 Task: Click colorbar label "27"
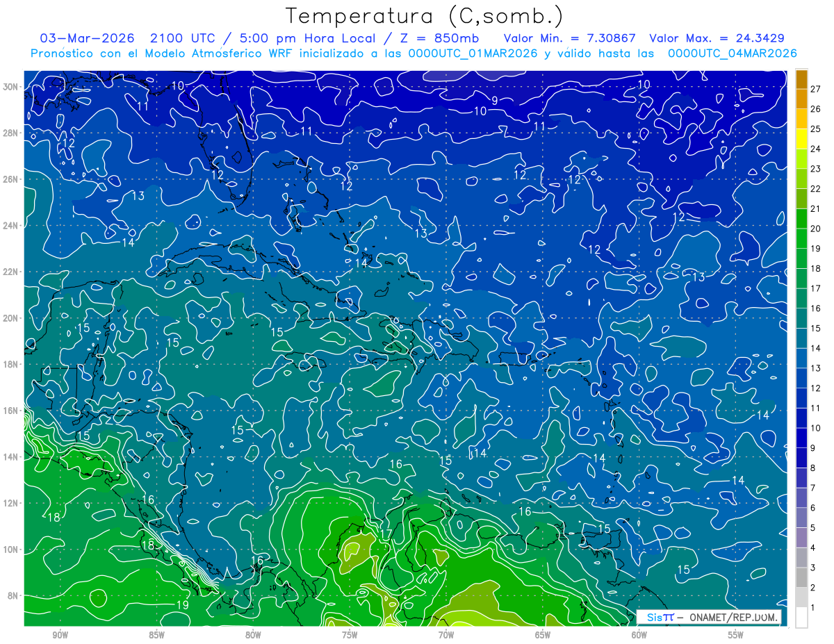coord(815,89)
